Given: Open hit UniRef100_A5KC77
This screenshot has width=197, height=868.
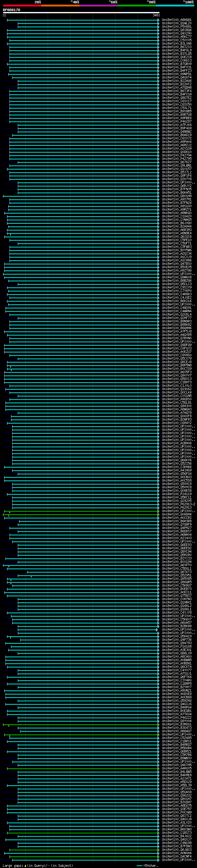Looking at the screenshot, I should point(176,37).
